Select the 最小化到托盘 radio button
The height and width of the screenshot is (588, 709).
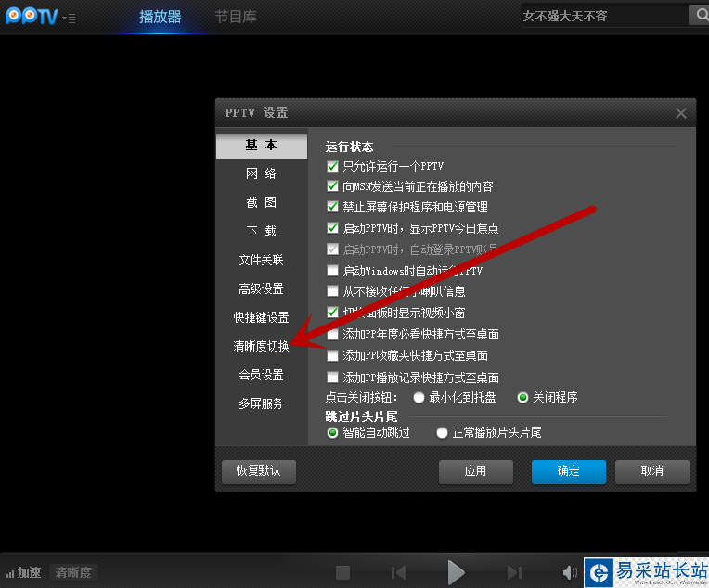(419, 397)
